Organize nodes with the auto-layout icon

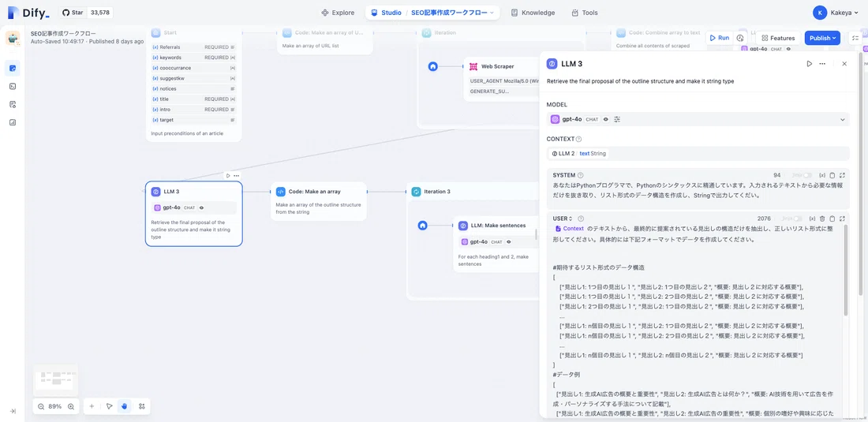142,406
